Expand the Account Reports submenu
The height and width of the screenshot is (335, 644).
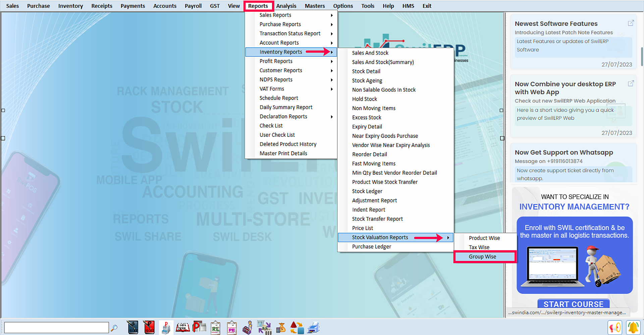point(291,43)
